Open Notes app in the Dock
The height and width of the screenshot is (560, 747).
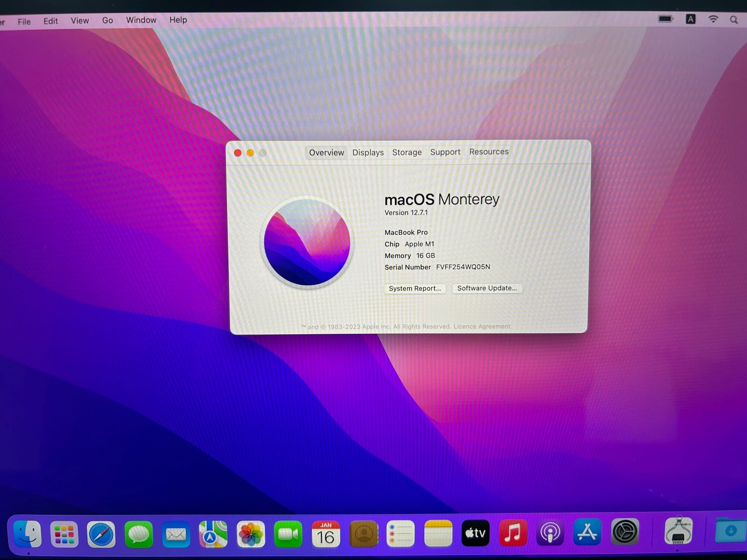click(x=438, y=533)
